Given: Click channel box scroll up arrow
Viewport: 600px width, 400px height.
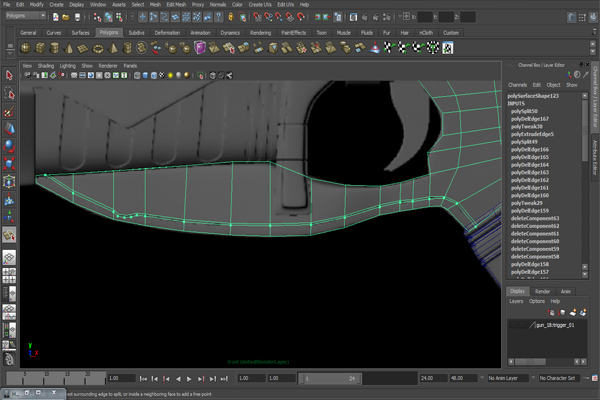Looking at the screenshot, I should tap(584, 95).
